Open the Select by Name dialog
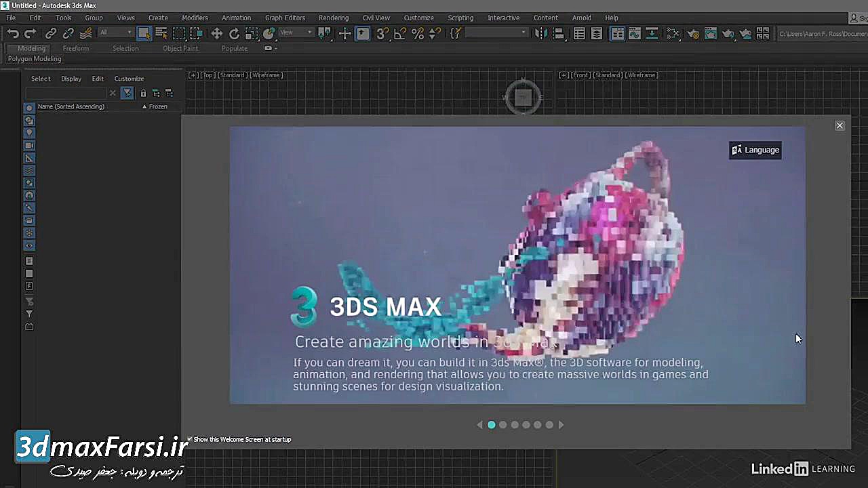The height and width of the screenshot is (488, 868). tap(161, 33)
